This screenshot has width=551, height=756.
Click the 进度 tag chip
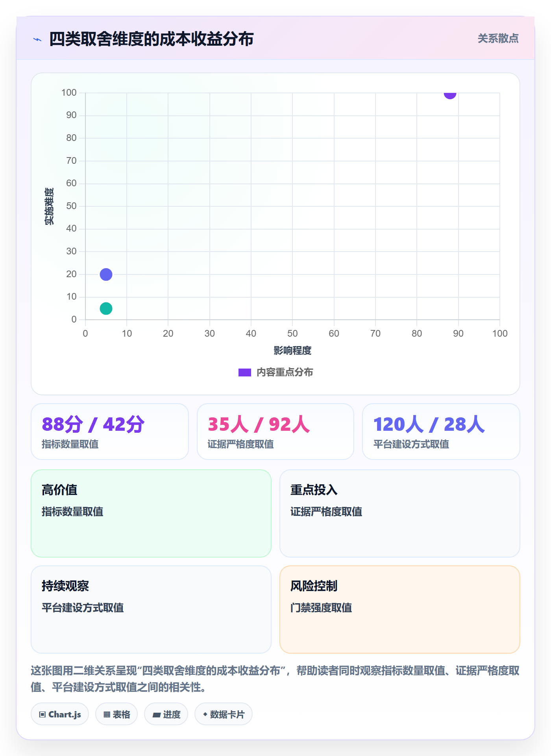coord(166,714)
